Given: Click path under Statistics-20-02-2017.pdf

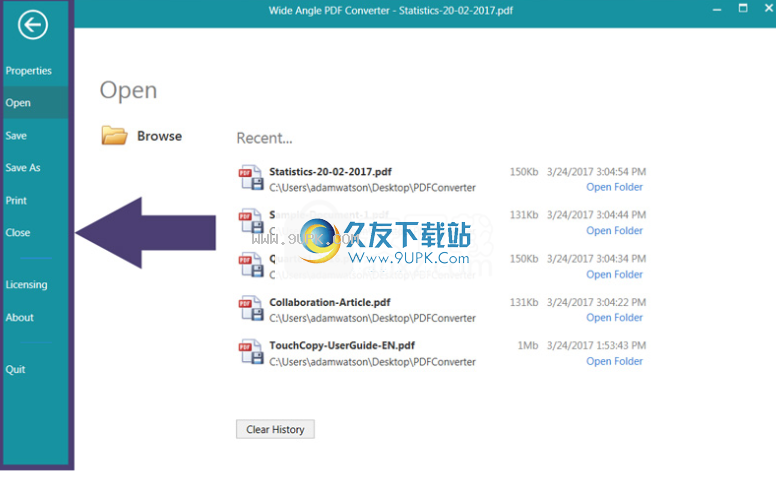Looking at the screenshot, I should tap(372, 188).
